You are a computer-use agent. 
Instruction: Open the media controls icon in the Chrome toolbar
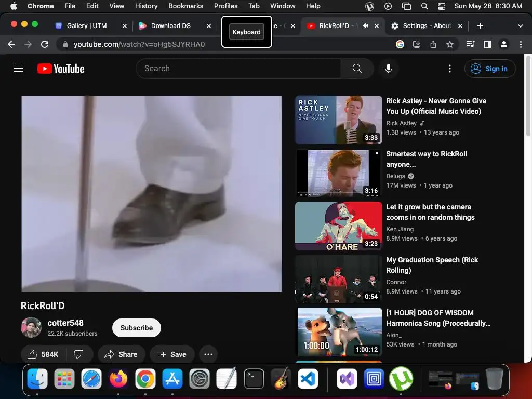pyautogui.click(x=470, y=44)
